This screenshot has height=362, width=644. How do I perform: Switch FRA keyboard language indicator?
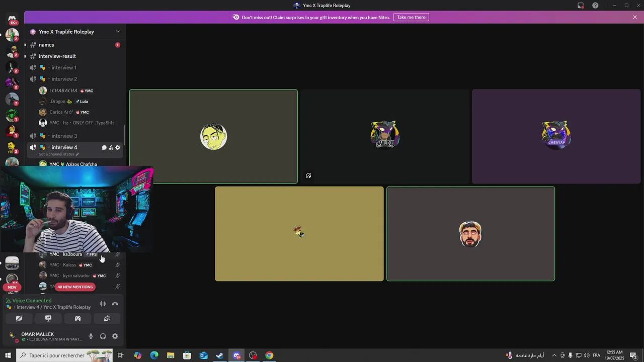[x=596, y=355]
